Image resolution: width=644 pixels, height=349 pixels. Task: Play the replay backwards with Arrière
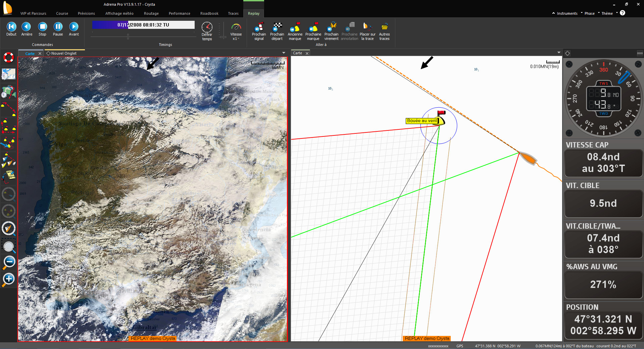tap(27, 29)
